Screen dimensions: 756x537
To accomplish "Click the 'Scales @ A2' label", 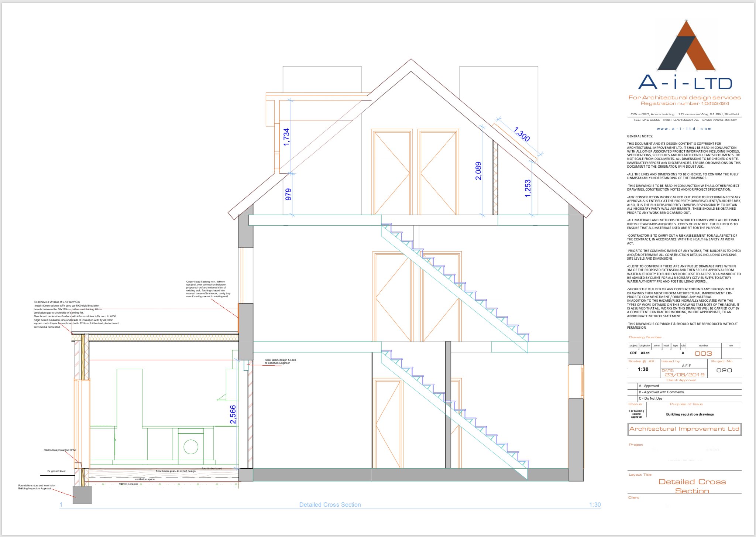I will coord(642,361).
